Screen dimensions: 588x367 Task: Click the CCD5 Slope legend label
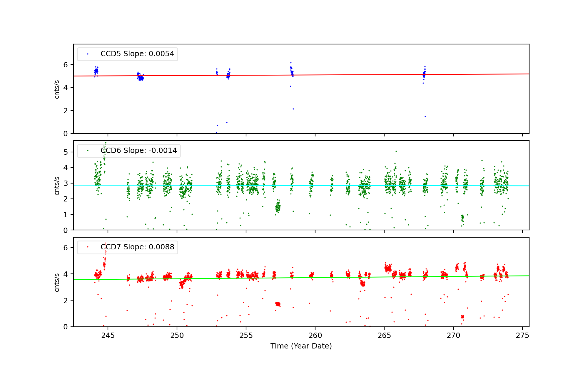[x=137, y=54]
